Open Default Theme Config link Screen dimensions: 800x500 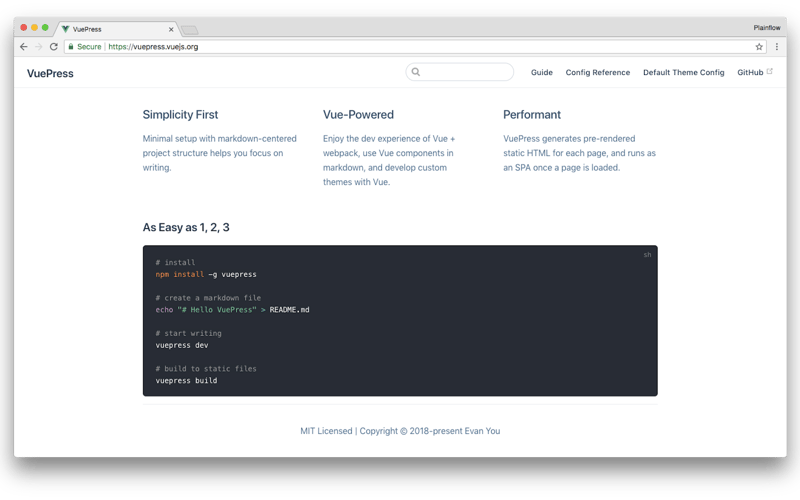click(684, 72)
